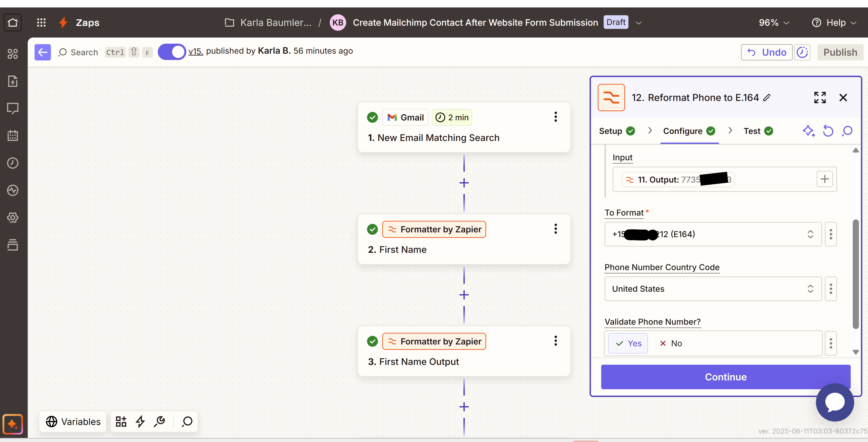Add a step below First Name Output
The image size is (868, 442).
(464, 407)
